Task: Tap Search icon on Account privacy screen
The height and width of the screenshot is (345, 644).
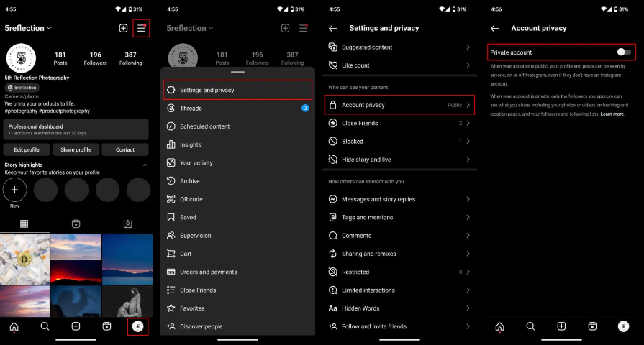Action: 530,326
